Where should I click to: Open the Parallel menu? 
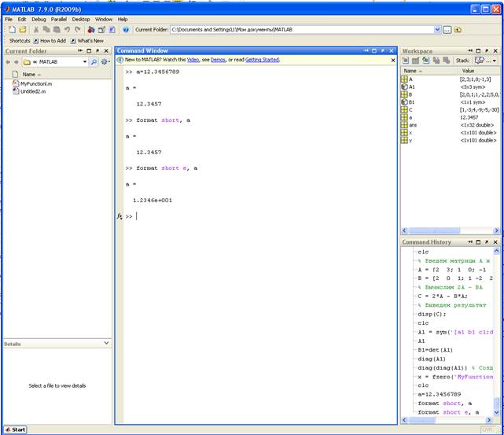(59, 20)
